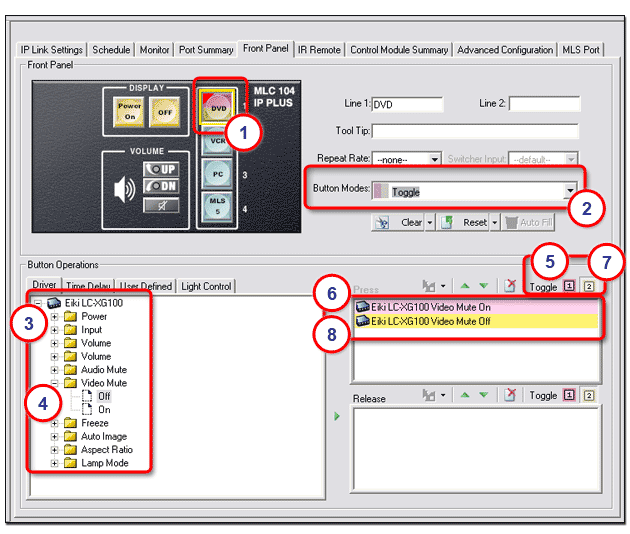Click the MLS 5 button
The height and width of the screenshot is (534, 630).
tap(217, 207)
